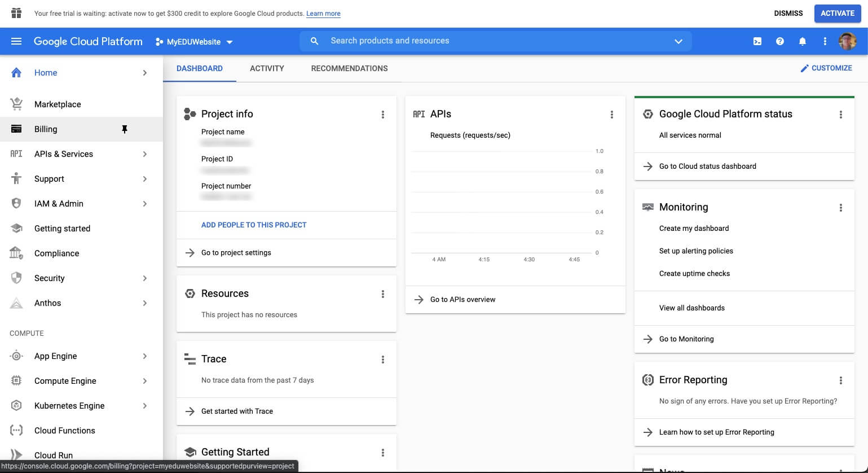Click the Compliance building icon
This screenshot has width=868, height=473.
(x=16, y=253)
